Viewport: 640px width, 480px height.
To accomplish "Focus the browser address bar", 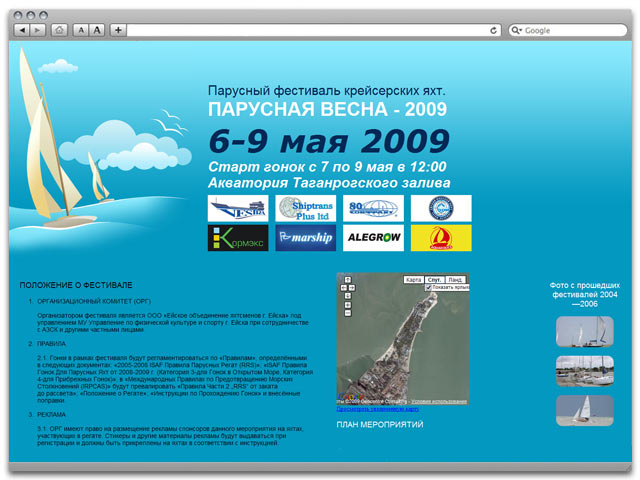I will pos(307,30).
